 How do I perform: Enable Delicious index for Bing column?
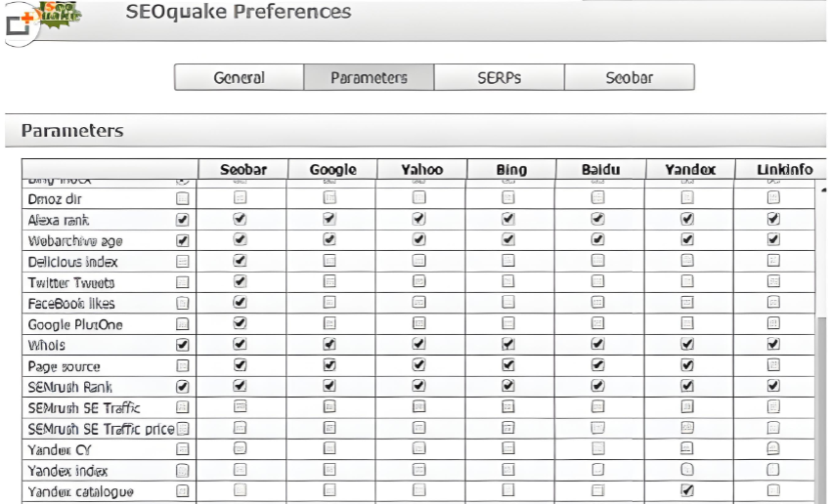[x=507, y=261]
